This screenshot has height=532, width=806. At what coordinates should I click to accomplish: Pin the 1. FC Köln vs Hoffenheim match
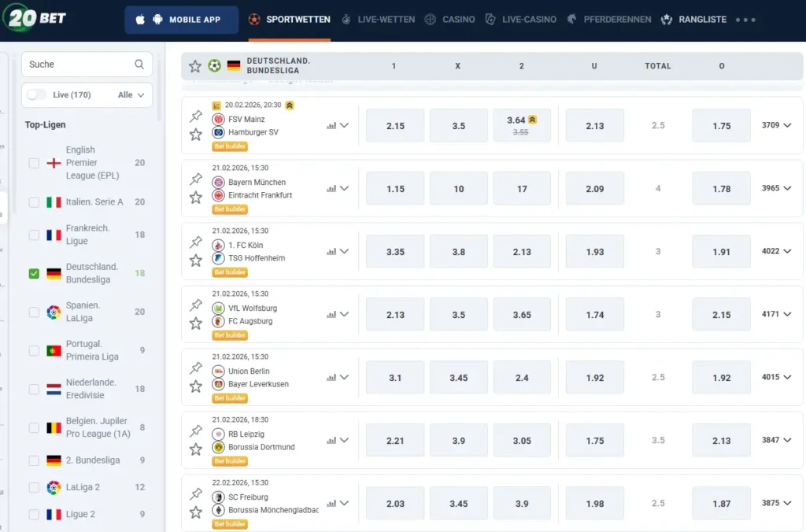coord(196,242)
